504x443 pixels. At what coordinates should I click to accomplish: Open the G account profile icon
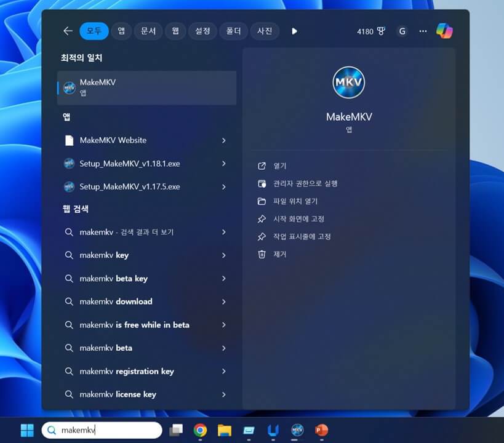(x=402, y=31)
